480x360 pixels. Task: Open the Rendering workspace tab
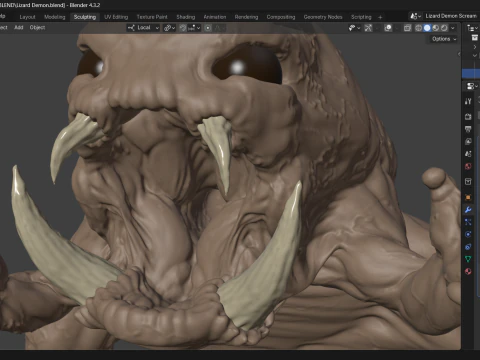click(246, 17)
